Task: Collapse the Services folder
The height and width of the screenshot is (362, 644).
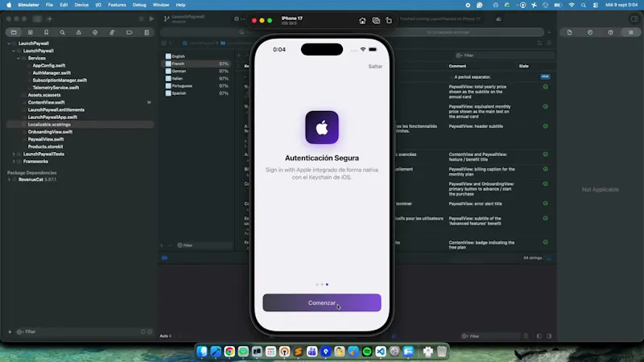Action: tap(19, 58)
